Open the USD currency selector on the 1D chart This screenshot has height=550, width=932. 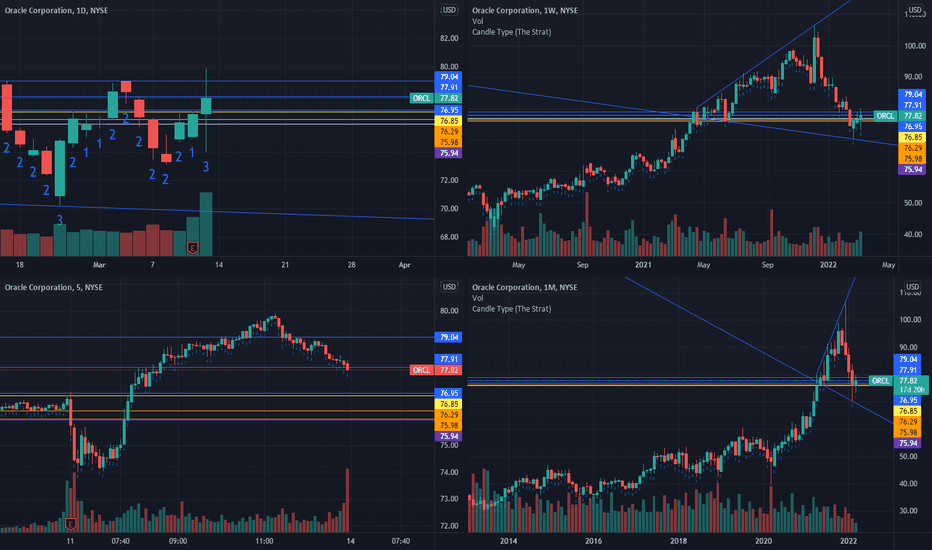coord(449,10)
